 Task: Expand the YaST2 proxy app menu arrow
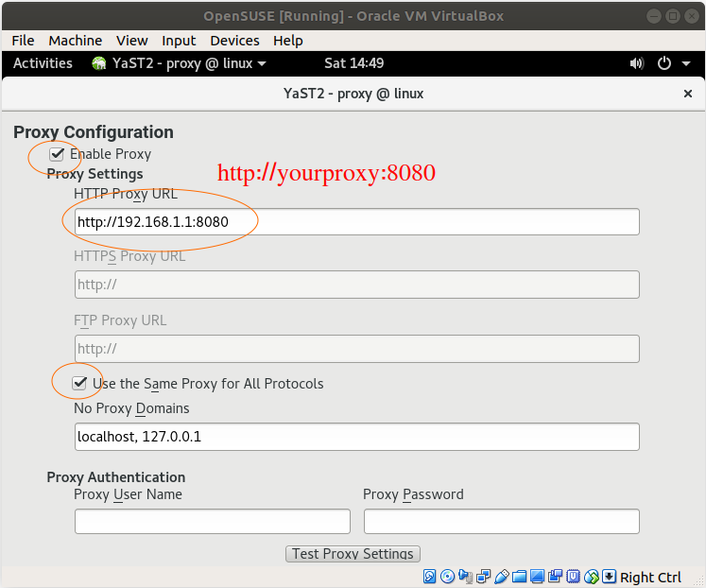262,64
